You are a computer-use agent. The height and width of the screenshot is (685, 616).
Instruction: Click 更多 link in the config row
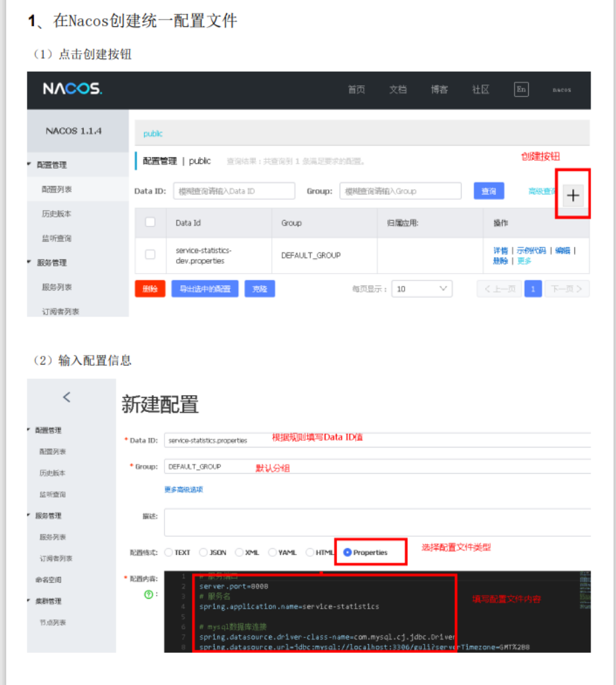point(524,261)
